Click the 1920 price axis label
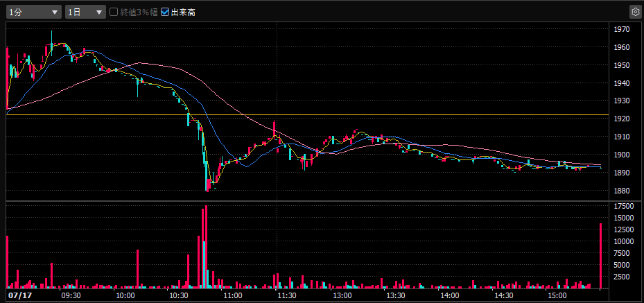Screen dimensions: 644x303 pos(621,119)
